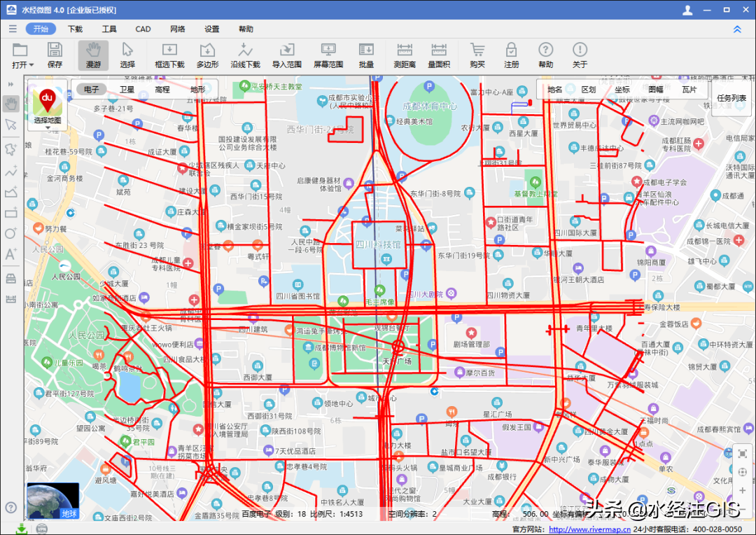Screen dimensions: 756x535
Task: Start 框选下载 rectangle download
Action: click(169, 55)
